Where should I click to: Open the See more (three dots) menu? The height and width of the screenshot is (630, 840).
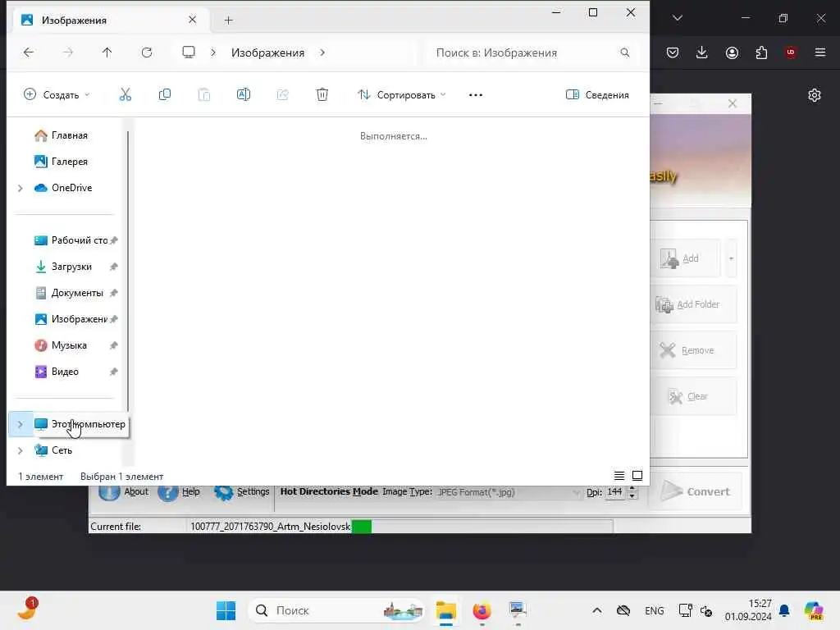pos(476,95)
